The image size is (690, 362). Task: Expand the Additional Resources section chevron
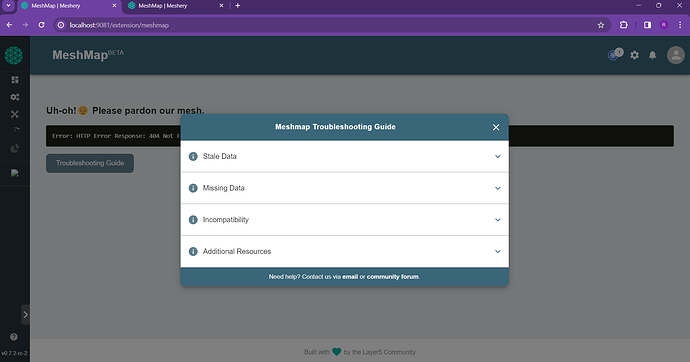(498, 252)
